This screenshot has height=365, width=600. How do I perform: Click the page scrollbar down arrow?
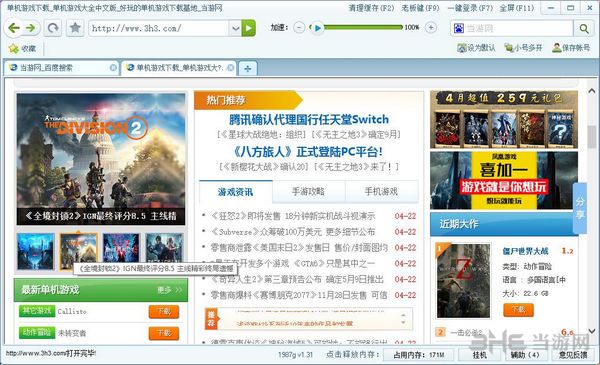(592, 331)
